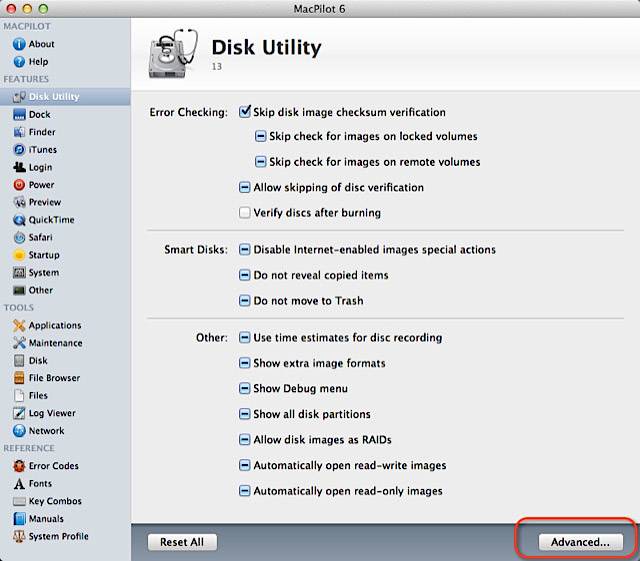Select Disk Utility in the Features list

point(65,97)
